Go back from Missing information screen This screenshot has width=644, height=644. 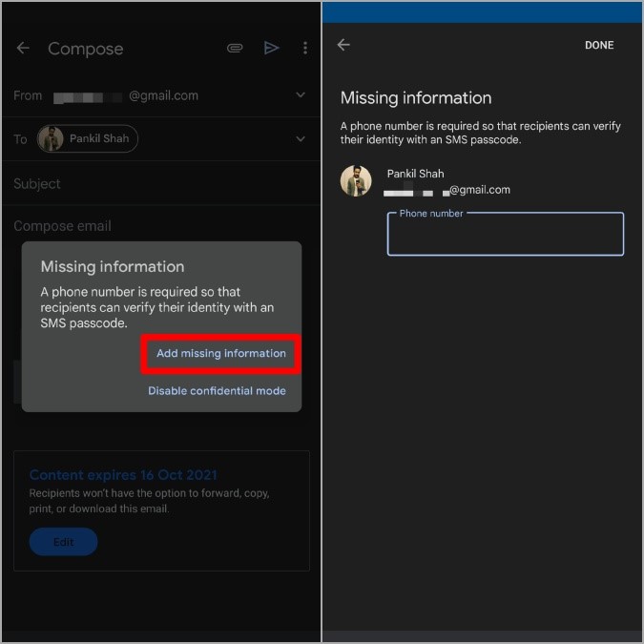pyautogui.click(x=343, y=45)
